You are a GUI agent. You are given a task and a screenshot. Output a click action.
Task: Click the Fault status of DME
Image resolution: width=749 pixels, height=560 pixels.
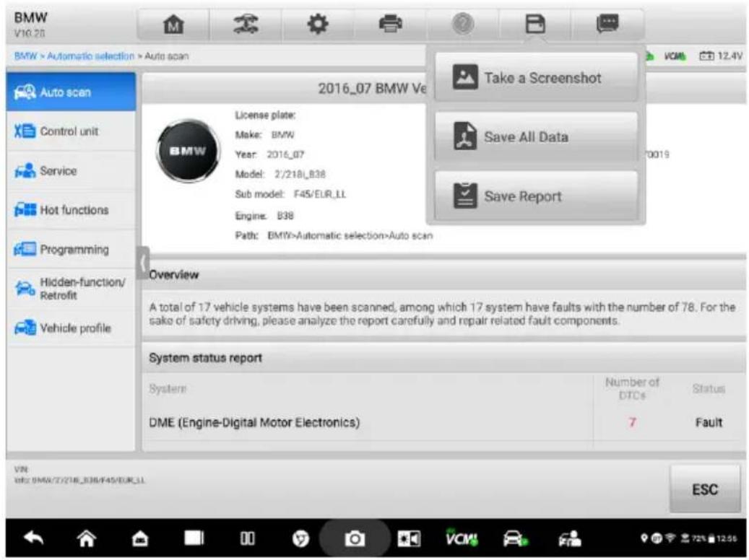(x=709, y=422)
